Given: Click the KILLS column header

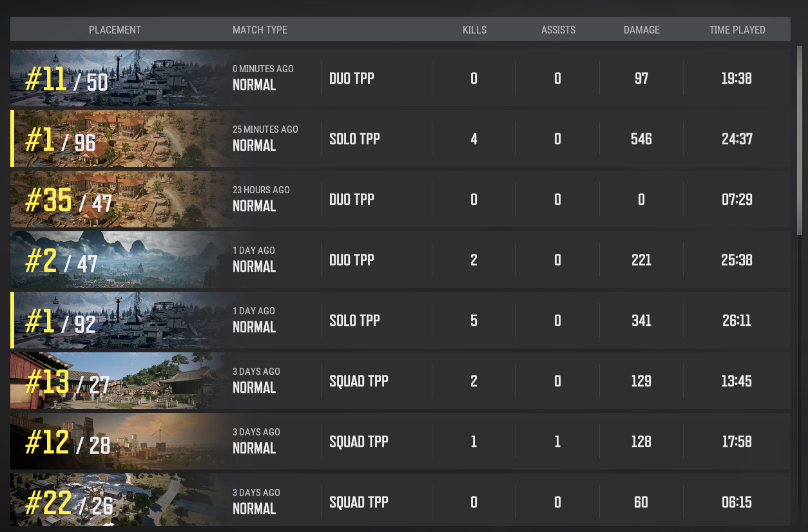Looking at the screenshot, I should coord(474,30).
